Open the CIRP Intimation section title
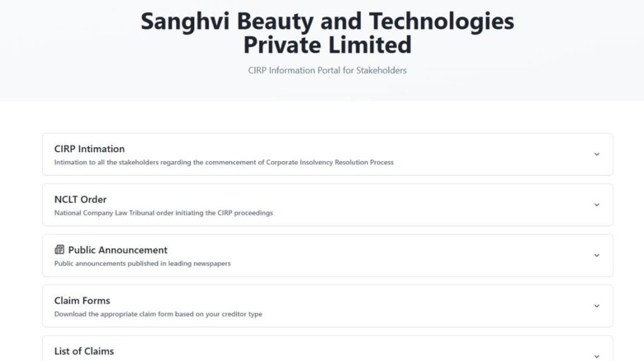The width and height of the screenshot is (644, 361). [x=89, y=149]
